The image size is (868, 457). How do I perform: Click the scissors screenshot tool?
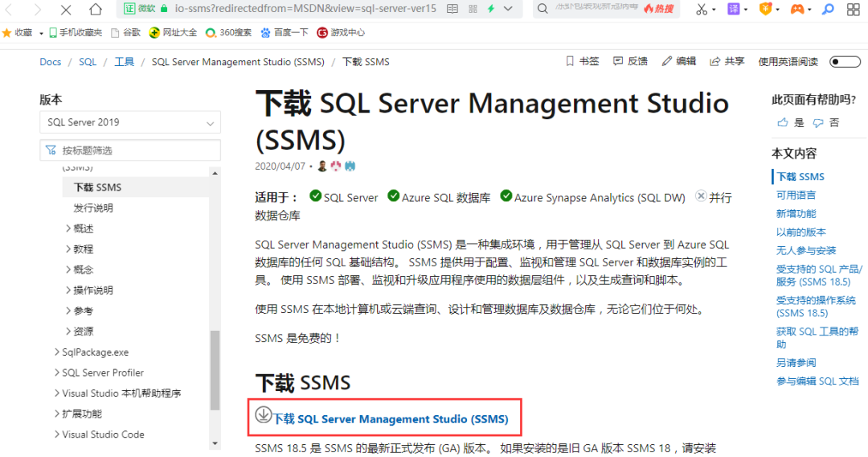[x=702, y=9]
